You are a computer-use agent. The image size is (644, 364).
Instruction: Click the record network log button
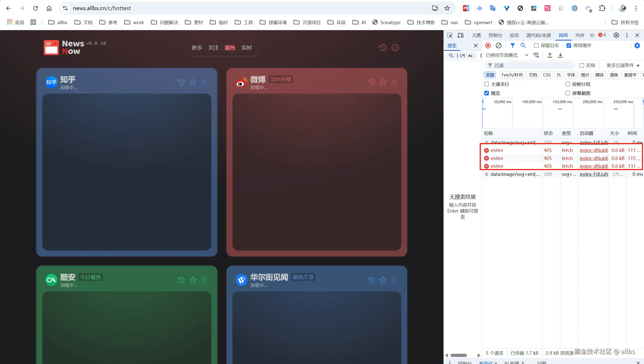coord(488,46)
